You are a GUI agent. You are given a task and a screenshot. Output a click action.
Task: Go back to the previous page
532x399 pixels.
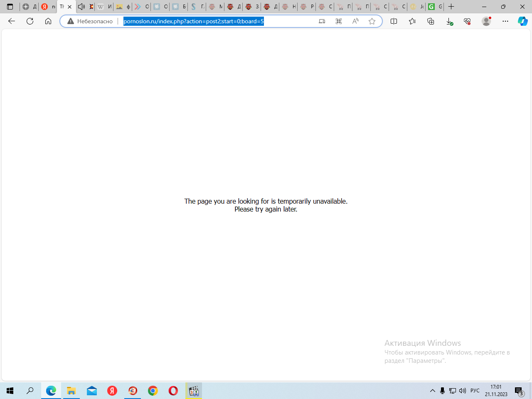(12, 21)
